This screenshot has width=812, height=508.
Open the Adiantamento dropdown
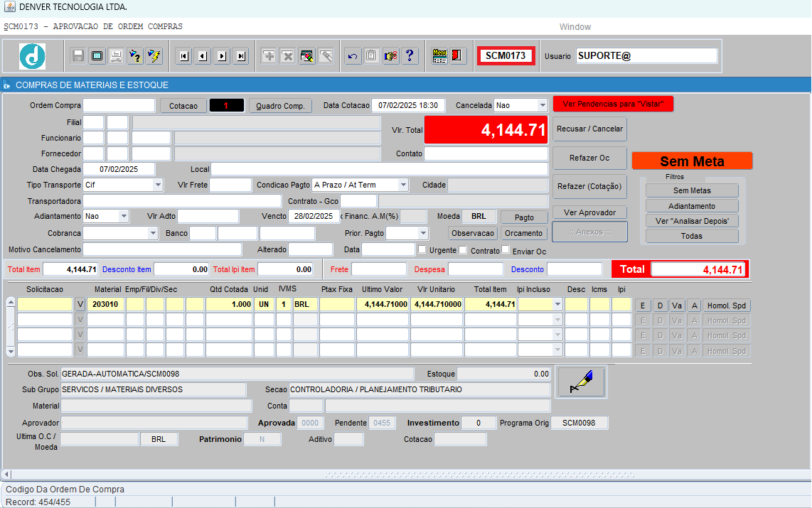click(123, 216)
